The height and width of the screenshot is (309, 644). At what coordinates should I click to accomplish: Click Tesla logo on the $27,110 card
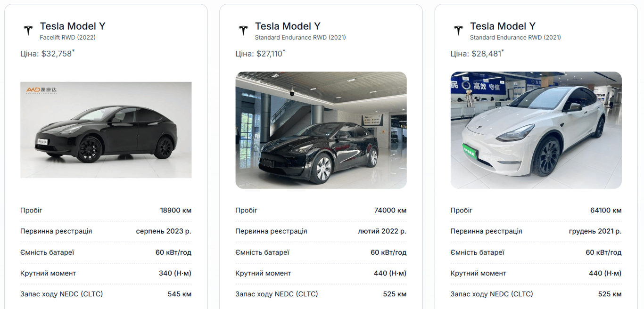pyautogui.click(x=243, y=31)
